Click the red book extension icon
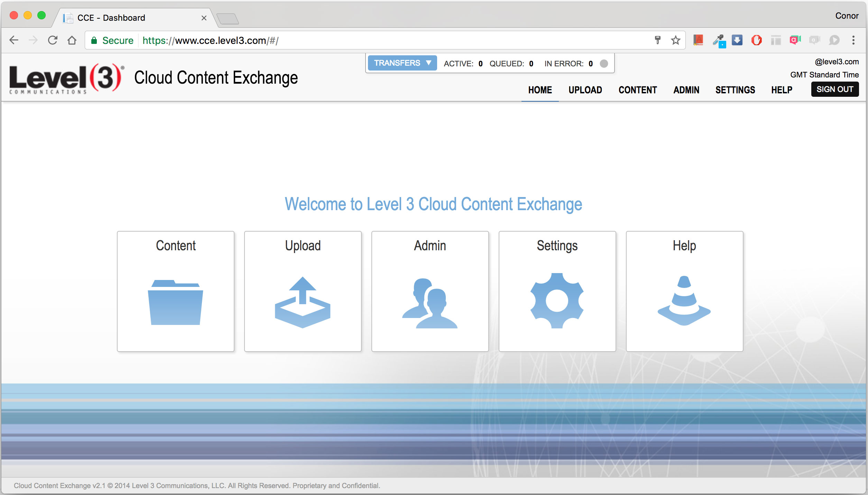 tap(699, 40)
